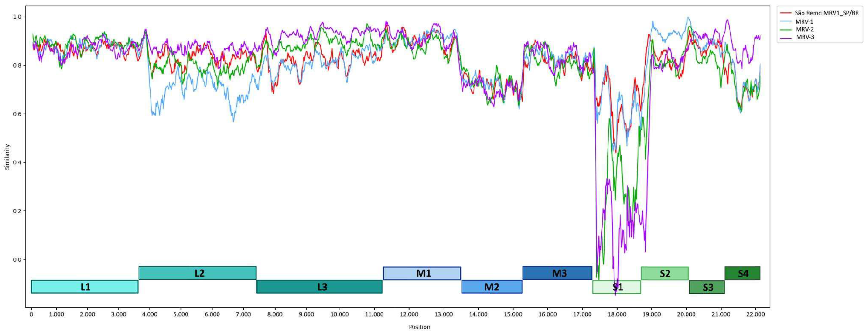The width and height of the screenshot is (868, 336).
Task: Click the Position x-axis label
Action: click(419, 327)
